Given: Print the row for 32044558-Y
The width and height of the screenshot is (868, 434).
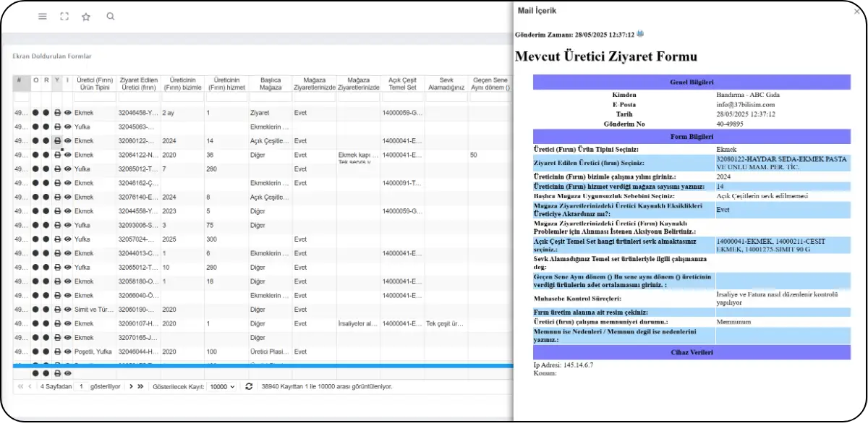Looking at the screenshot, I should pyautogui.click(x=57, y=211).
